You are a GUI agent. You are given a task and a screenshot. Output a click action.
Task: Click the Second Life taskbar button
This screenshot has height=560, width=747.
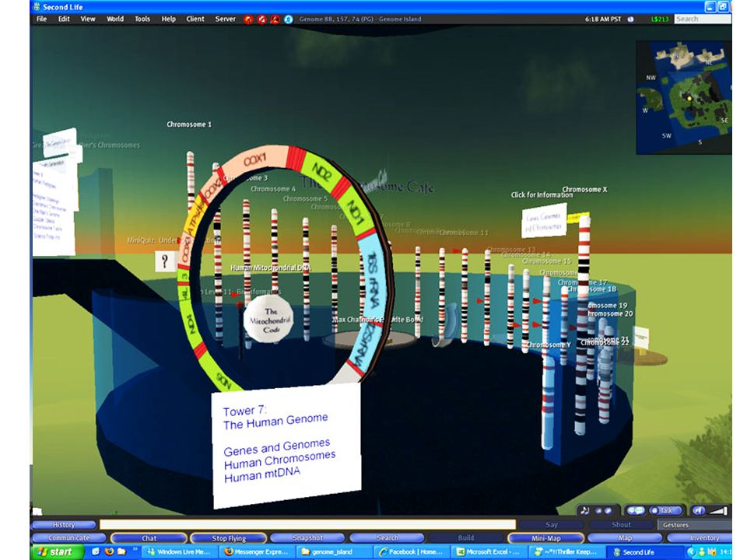pos(646,552)
